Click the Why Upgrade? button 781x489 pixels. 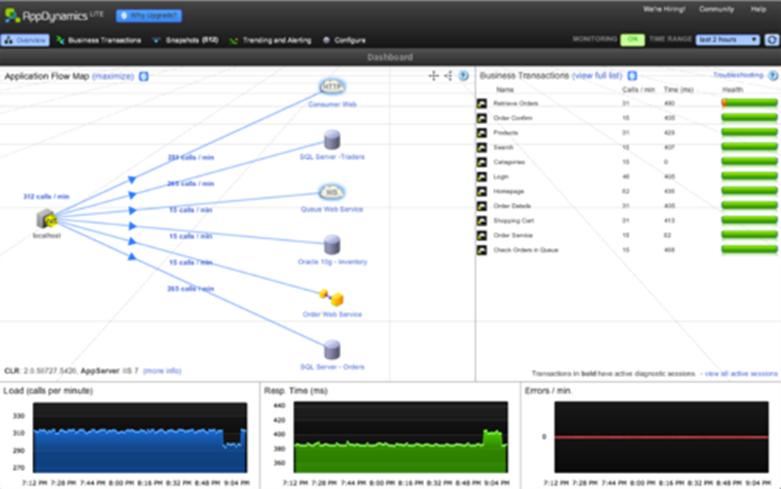149,16
